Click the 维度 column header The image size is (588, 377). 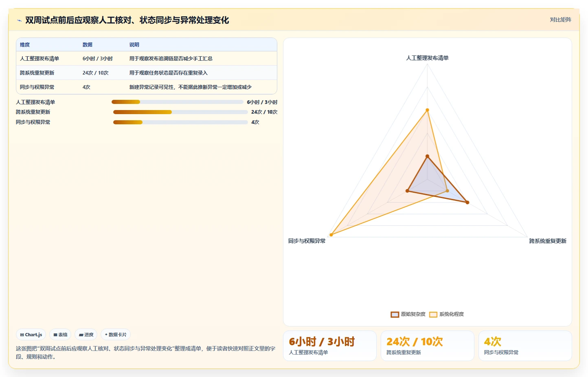tap(25, 45)
